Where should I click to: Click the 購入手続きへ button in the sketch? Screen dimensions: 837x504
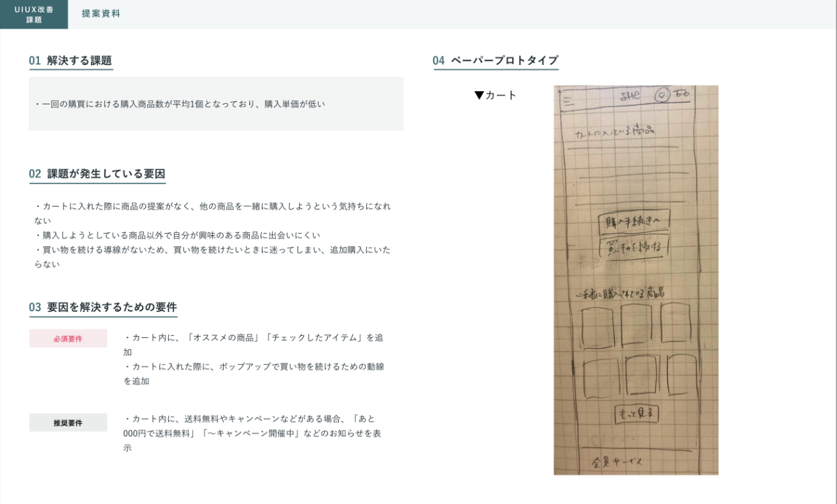coord(633,224)
